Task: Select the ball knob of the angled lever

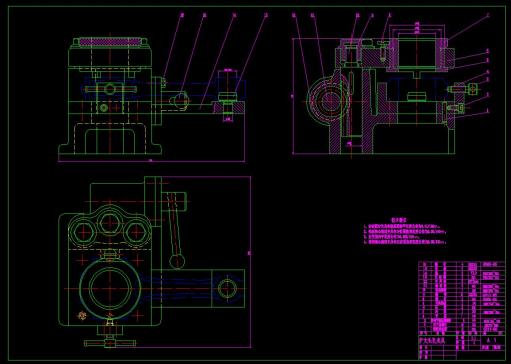Action: 177,262
